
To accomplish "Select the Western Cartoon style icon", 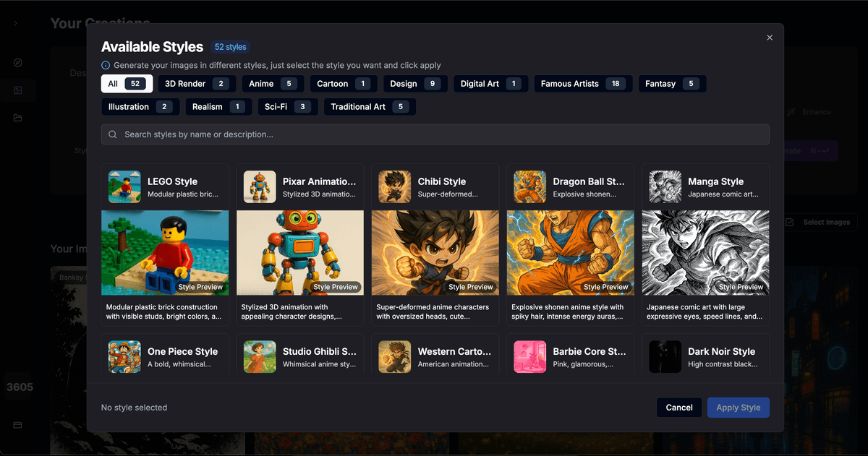I will click(x=395, y=356).
